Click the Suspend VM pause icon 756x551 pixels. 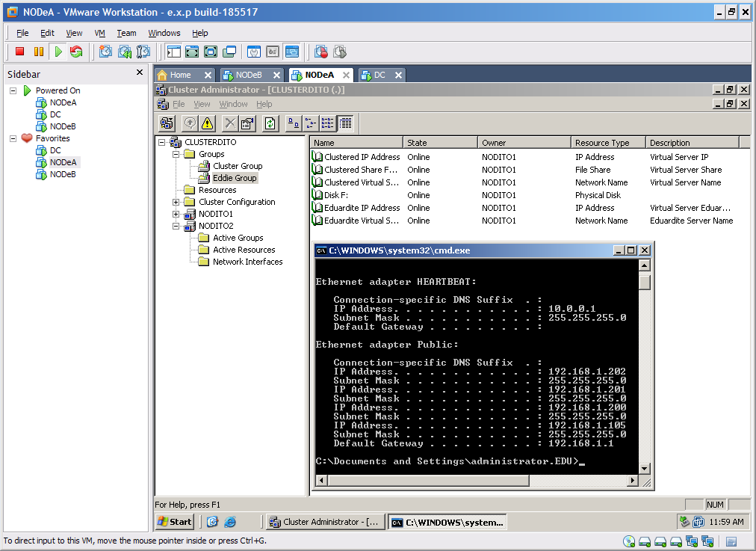point(39,52)
